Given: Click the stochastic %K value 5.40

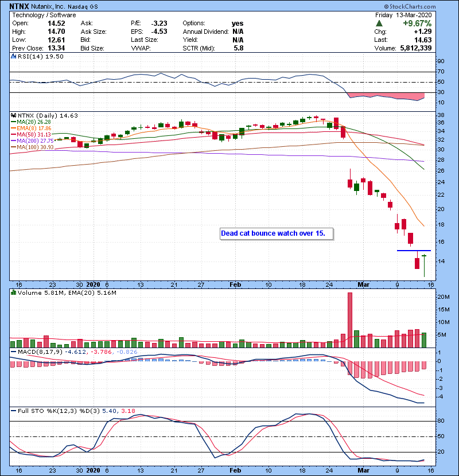Looking at the screenshot, I should tap(110, 411).
